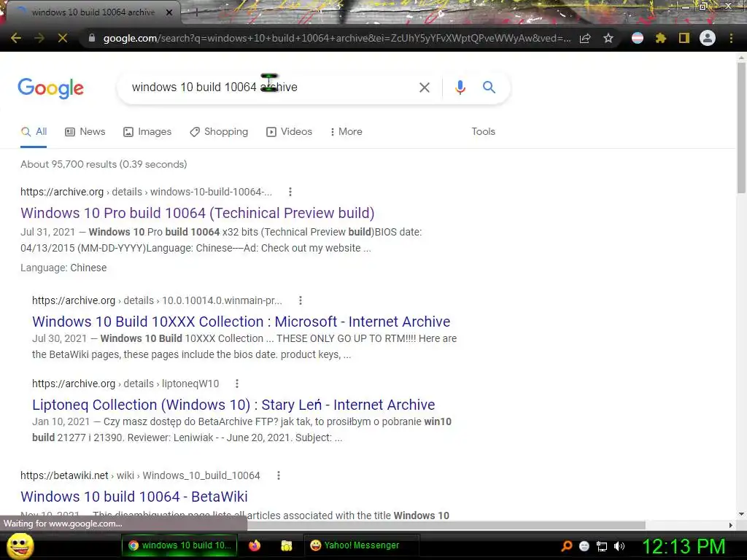Click the 12:13 PM clock

[684, 546]
